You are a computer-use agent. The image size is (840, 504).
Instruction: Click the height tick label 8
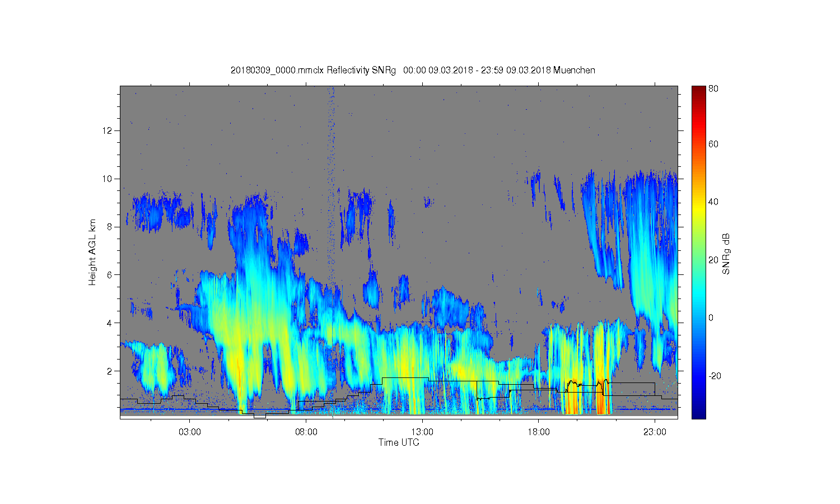pos(110,227)
